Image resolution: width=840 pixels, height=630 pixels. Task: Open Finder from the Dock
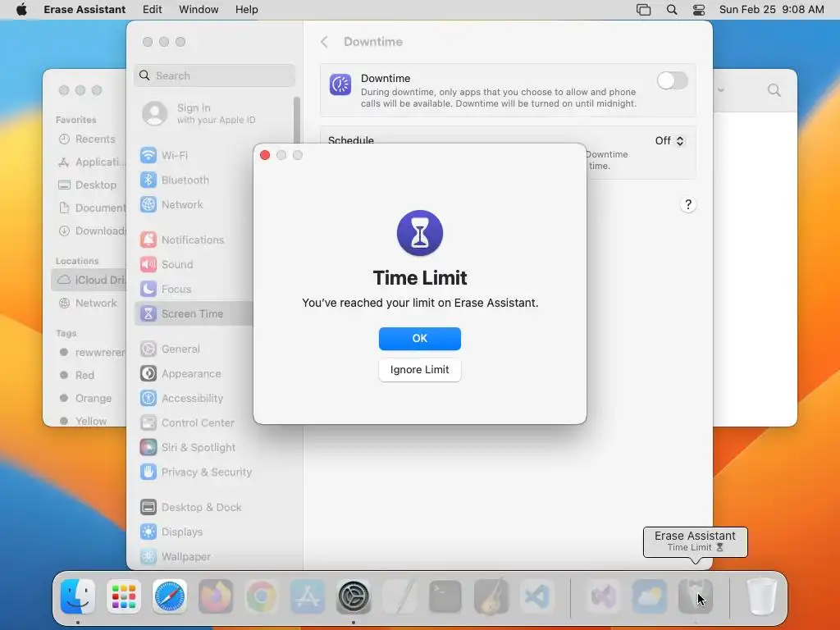(x=78, y=596)
